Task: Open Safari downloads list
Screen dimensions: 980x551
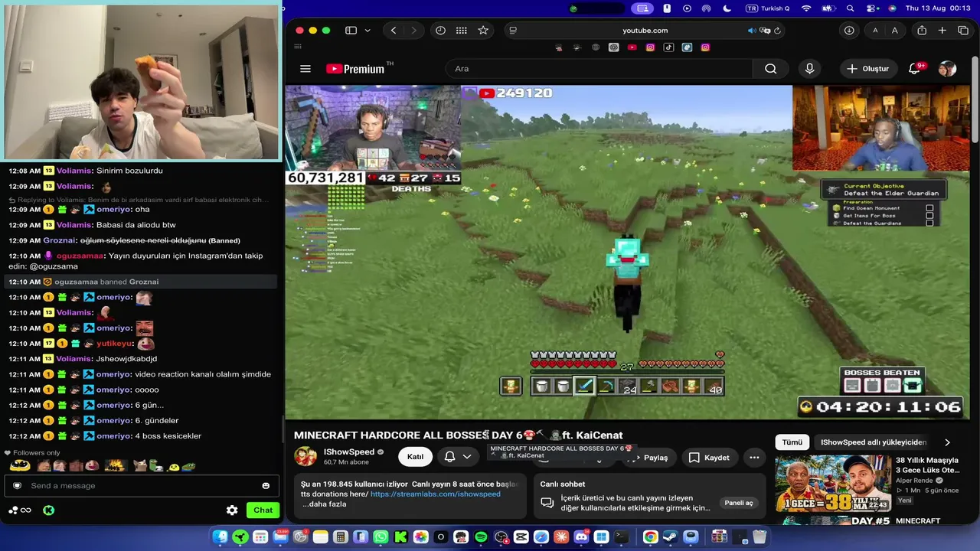Action: tap(849, 31)
